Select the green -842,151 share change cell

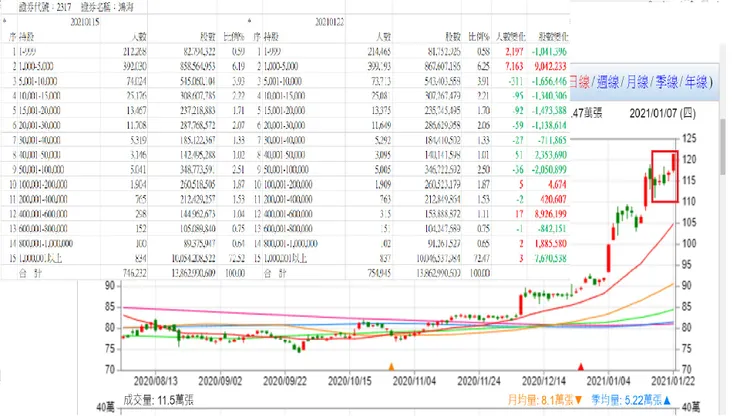tap(552, 229)
